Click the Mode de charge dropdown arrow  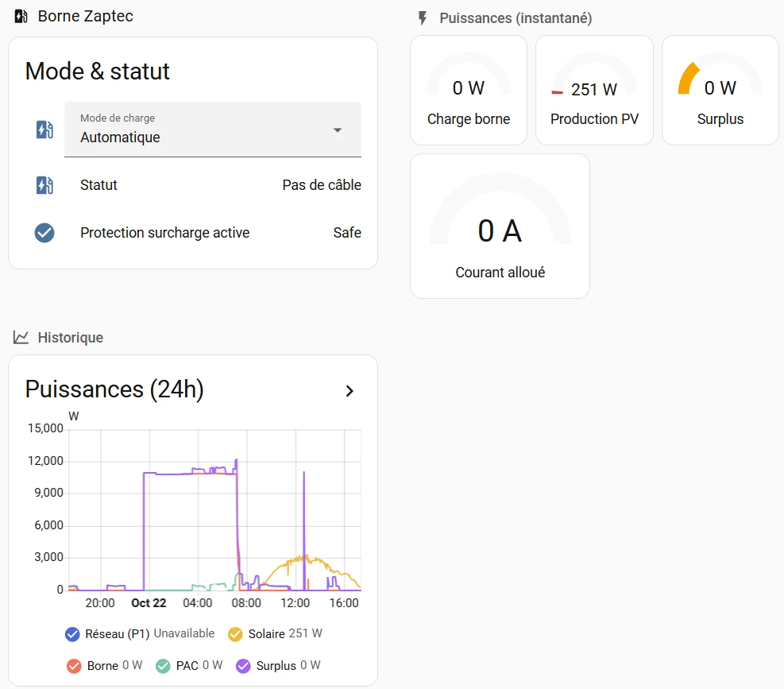pos(338,130)
